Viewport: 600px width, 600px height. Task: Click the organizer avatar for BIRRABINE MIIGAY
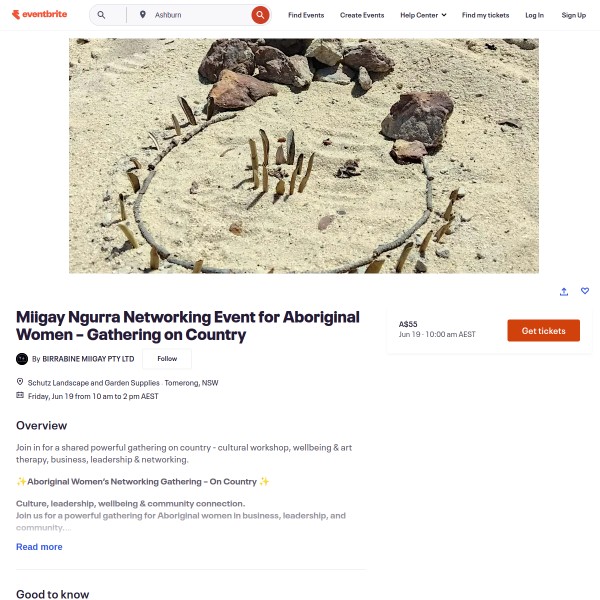click(22, 359)
